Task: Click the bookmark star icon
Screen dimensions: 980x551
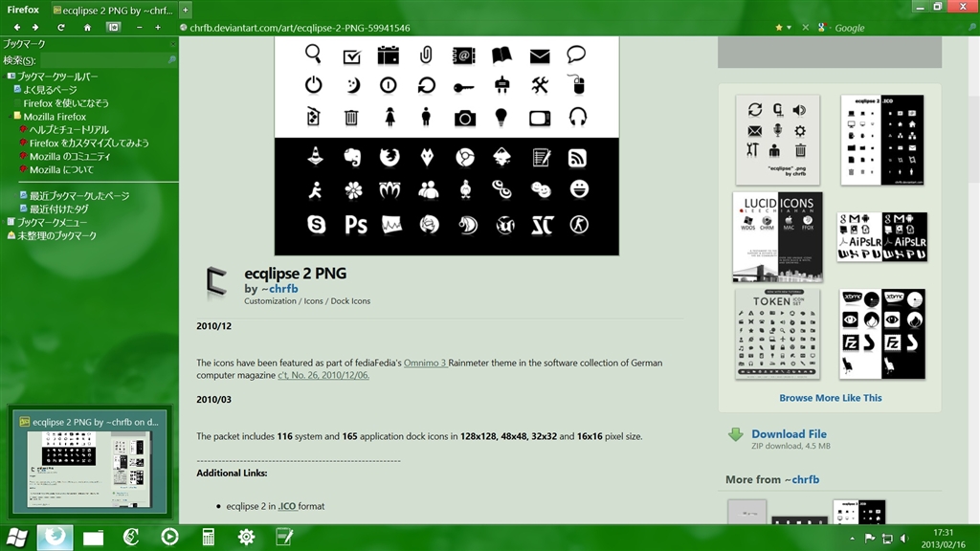Action: pos(778,28)
